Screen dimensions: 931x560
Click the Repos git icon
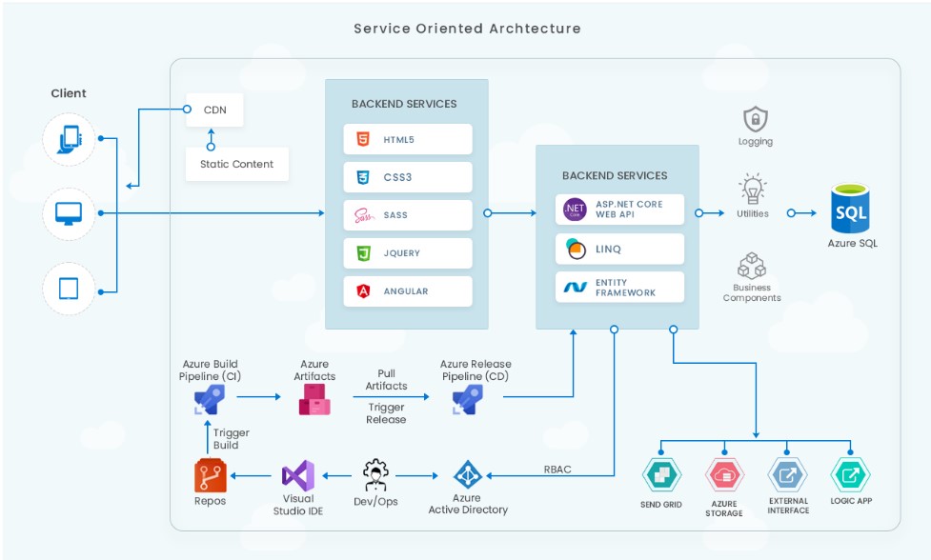[210, 475]
